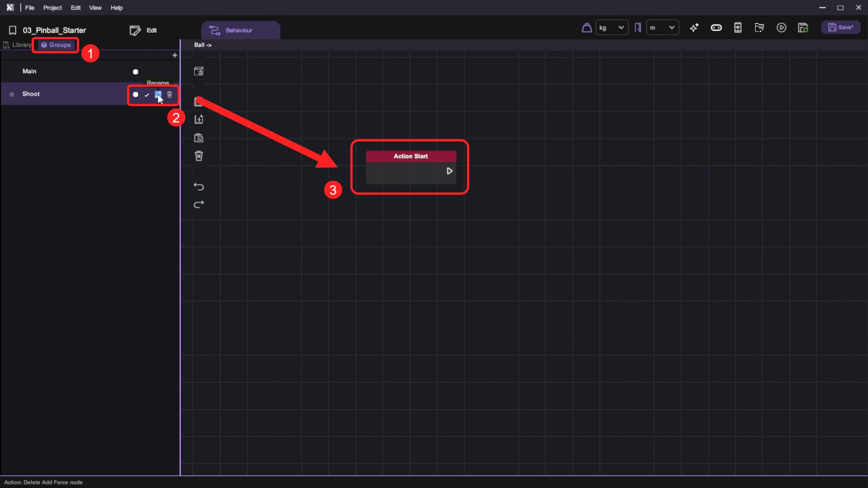The height and width of the screenshot is (488, 868).
Task: Add a new group with the plus button
Action: (x=175, y=55)
